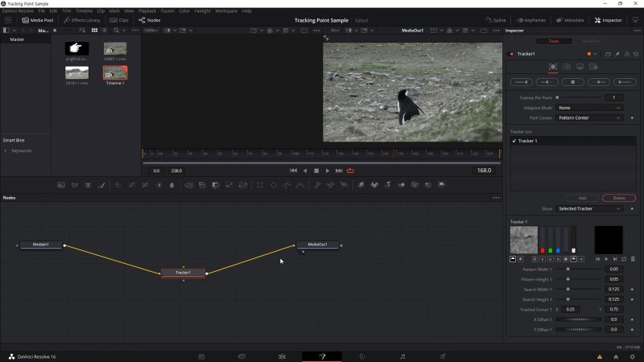Open the project manager home icon
Viewport: 644px width, 362px height.
616,356
